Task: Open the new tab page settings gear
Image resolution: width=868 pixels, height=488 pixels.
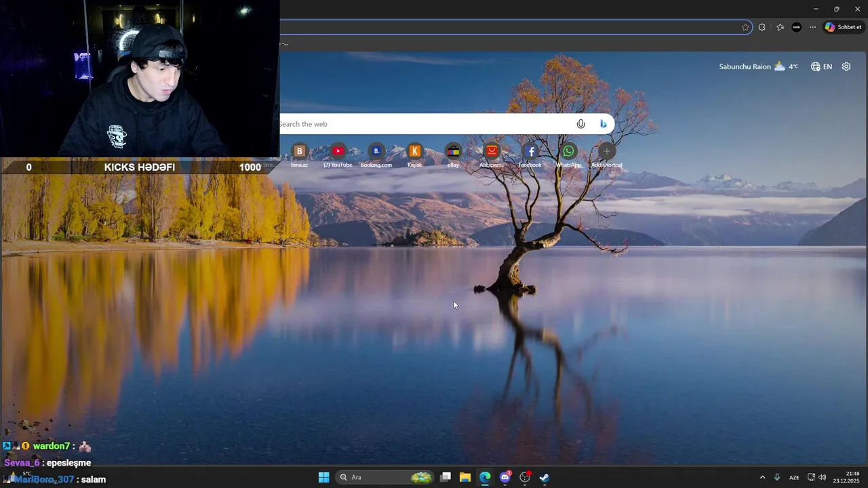Action: [846, 66]
